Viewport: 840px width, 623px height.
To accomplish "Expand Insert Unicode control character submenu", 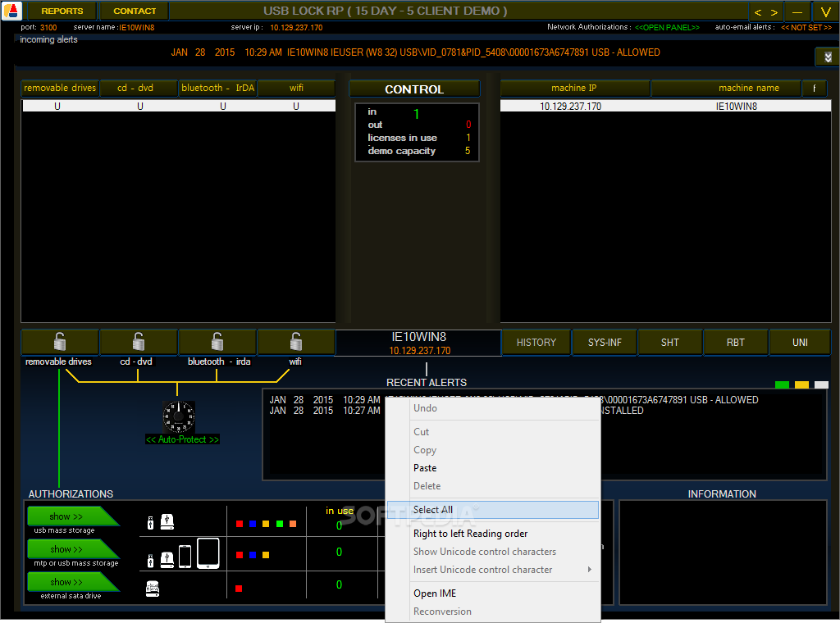I will point(492,570).
